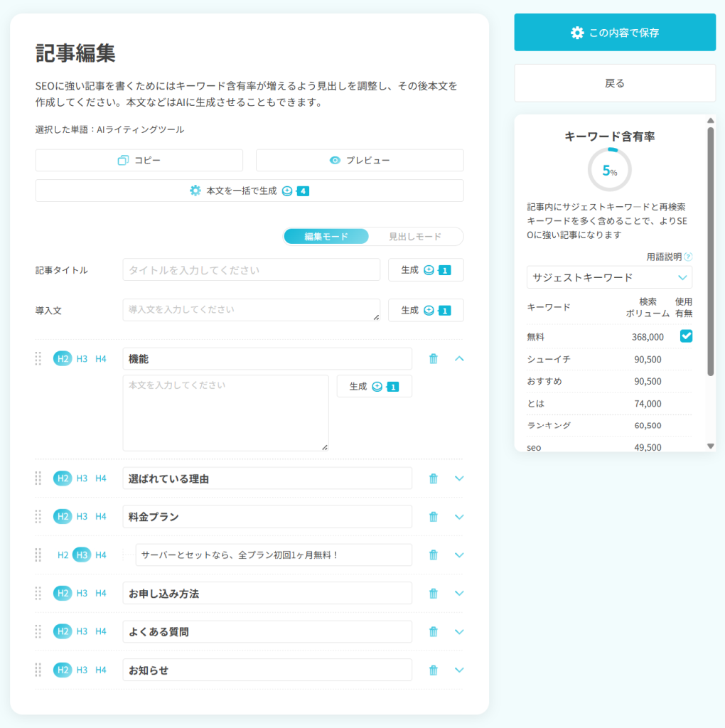The height and width of the screenshot is (728, 725).
Task: Click trash icon for お申し込み方法 heading
Action: (x=433, y=594)
